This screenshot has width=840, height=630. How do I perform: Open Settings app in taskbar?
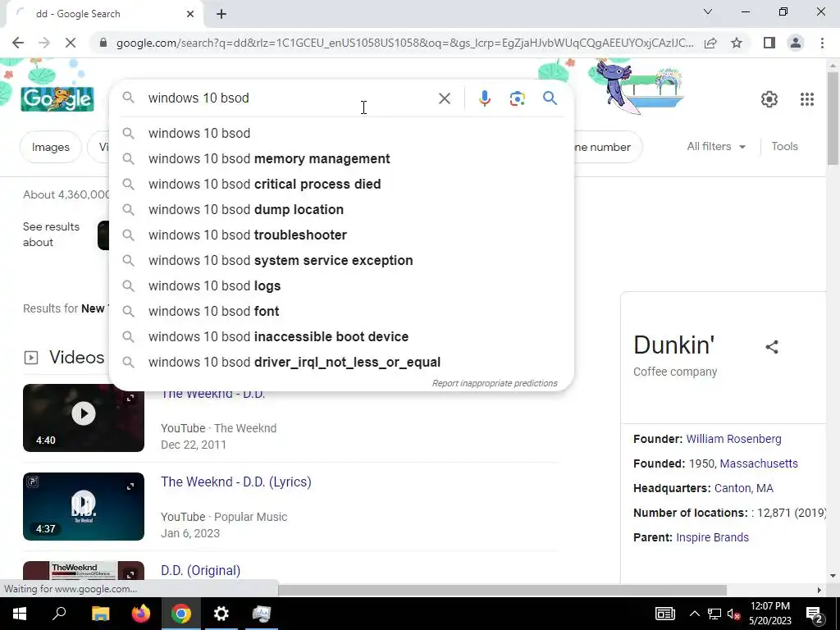[x=221, y=614]
